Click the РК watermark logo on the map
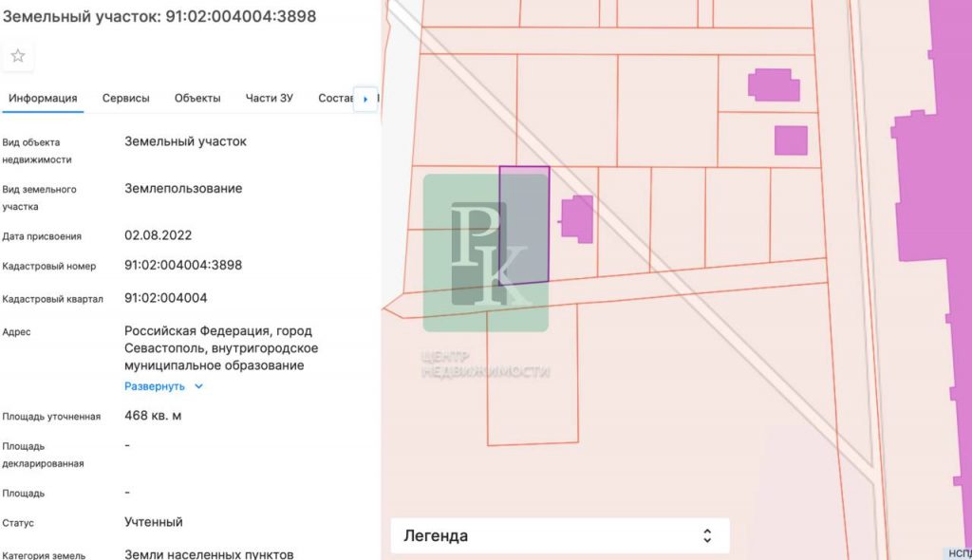The image size is (972, 560). click(486, 252)
